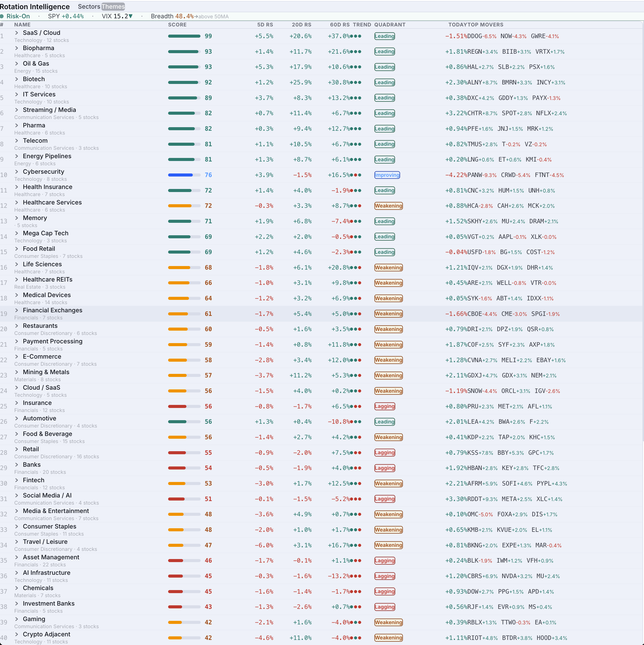Expand the Crypto Adjacent chevron
This screenshot has height=645, width=644.
pos(17,634)
